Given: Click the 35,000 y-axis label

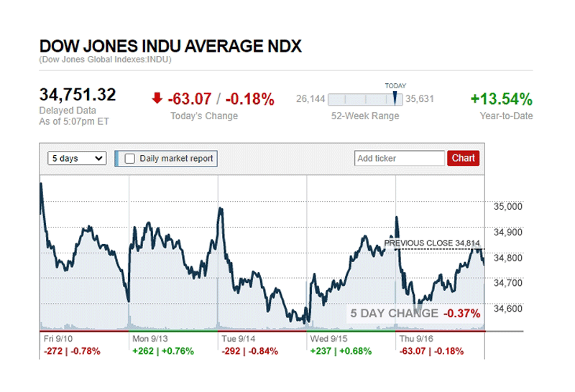Looking at the screenshot, I should [507, 207].
